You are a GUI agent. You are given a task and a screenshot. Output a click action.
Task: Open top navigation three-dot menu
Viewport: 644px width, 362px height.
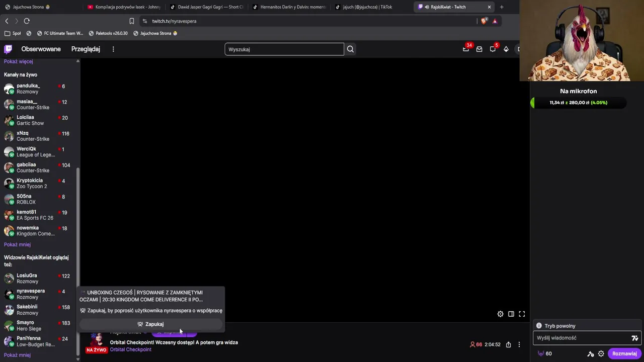(x=113, y=49)
